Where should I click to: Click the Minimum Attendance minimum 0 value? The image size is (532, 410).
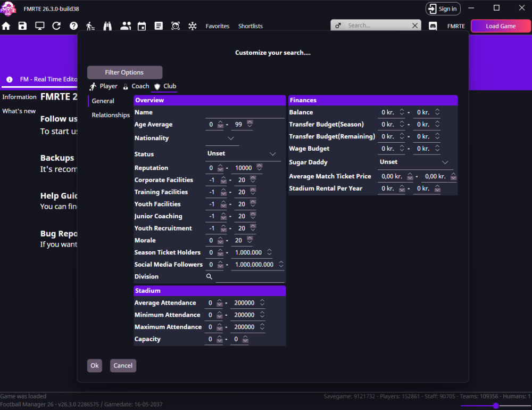[210, 315]
